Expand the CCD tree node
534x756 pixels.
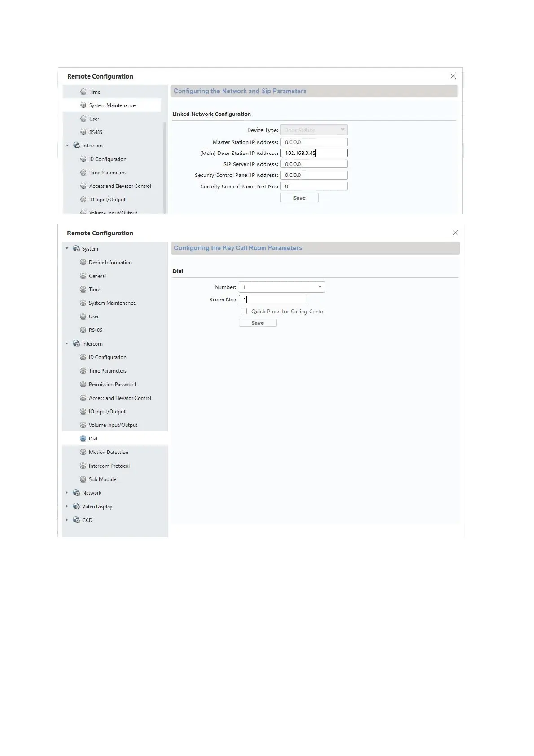coord(67,520)
